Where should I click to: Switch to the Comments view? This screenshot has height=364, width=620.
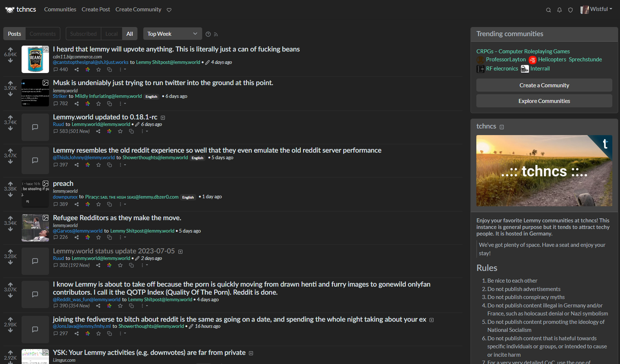click(x=43, y=34)
